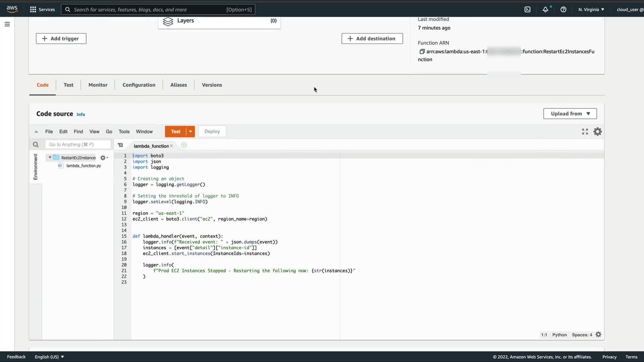
Task: Copy the function ARN
Action: pos(422,52)
